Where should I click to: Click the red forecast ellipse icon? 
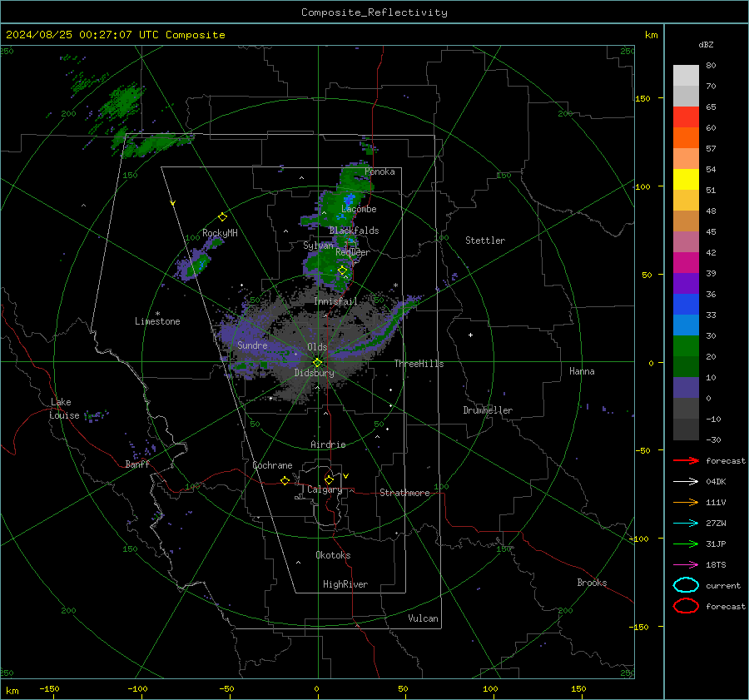coord(686,606)
